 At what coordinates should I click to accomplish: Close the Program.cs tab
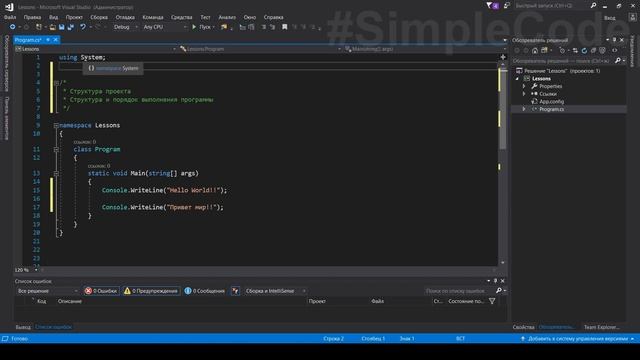[x=56, y=40]
